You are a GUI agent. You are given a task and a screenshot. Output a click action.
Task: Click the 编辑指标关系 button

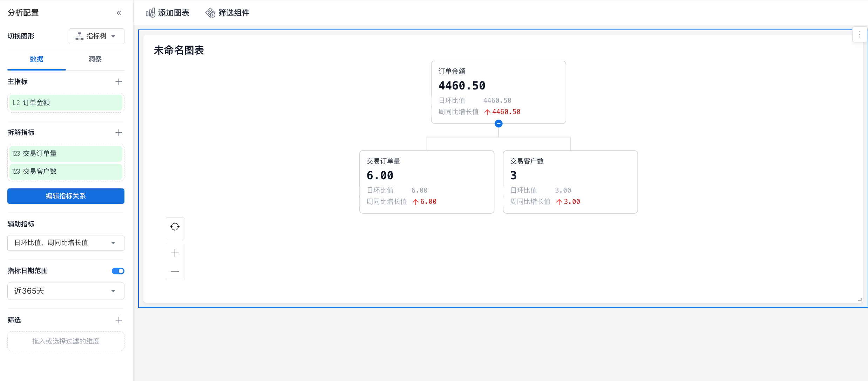click(x=66, y=196)
